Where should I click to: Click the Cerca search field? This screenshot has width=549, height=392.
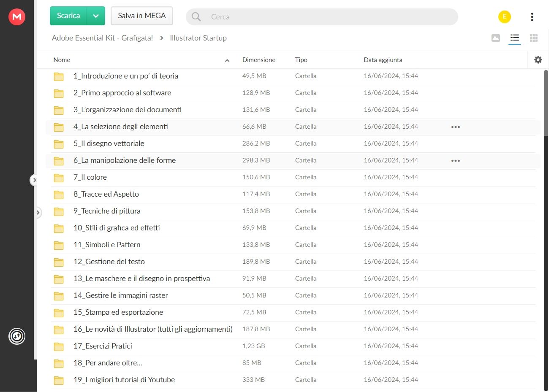pyautogui.click(x=322, y=17)
